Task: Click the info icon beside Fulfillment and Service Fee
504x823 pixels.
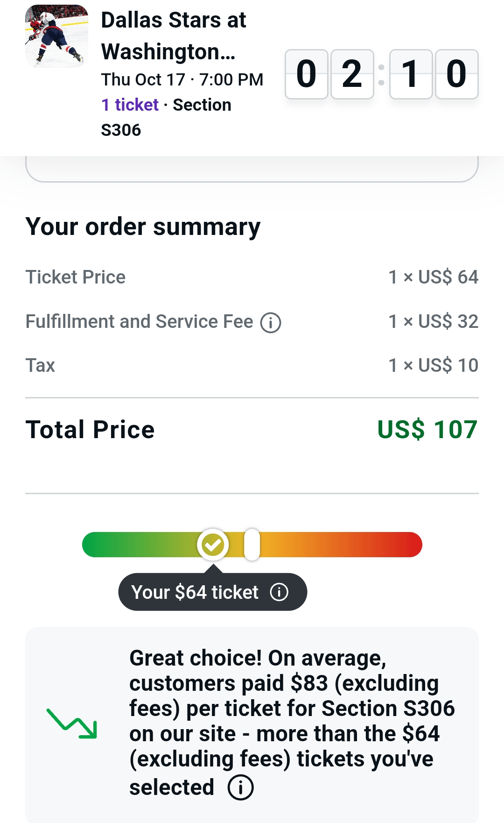Action: point(271,323)
